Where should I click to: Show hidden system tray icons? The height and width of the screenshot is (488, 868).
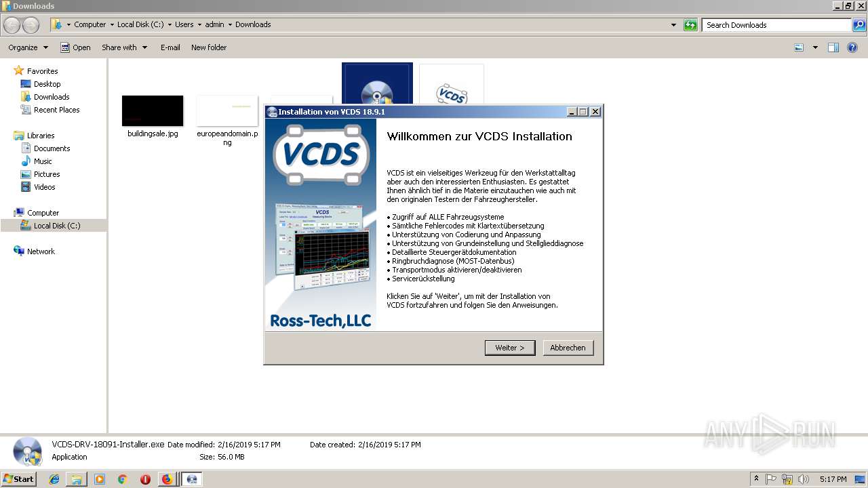[756, 479]
